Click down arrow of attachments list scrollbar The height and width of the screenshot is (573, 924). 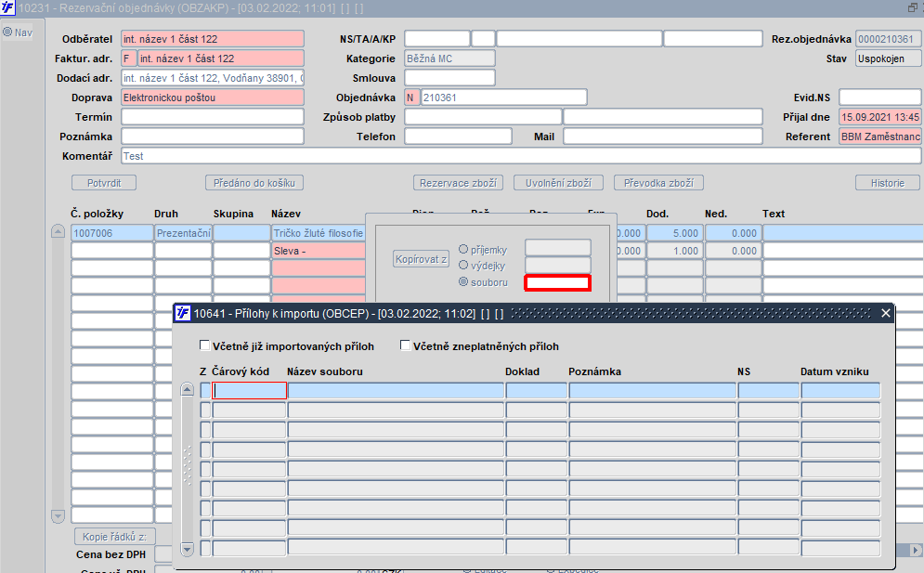click(x=187, y=549)
